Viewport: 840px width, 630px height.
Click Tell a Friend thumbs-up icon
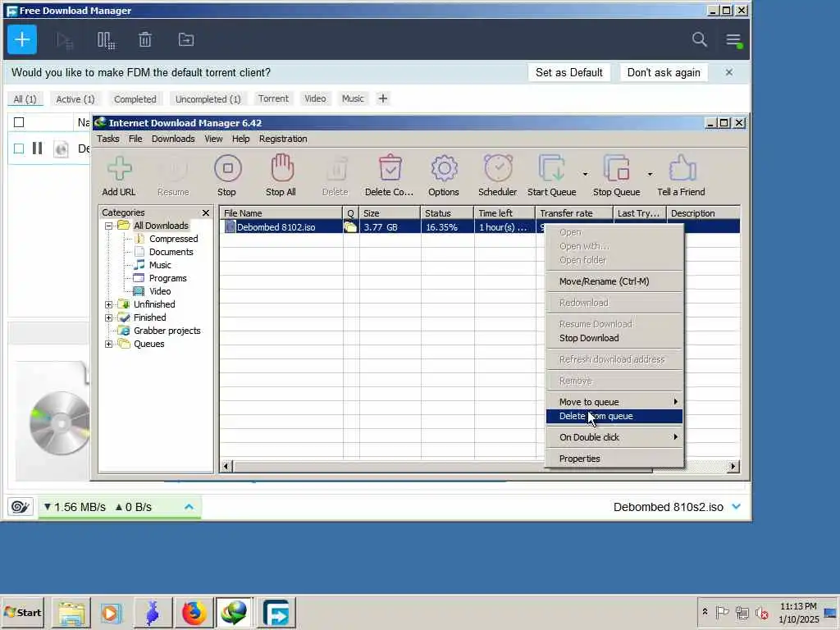pyautogui.click(x=682, y=176)
